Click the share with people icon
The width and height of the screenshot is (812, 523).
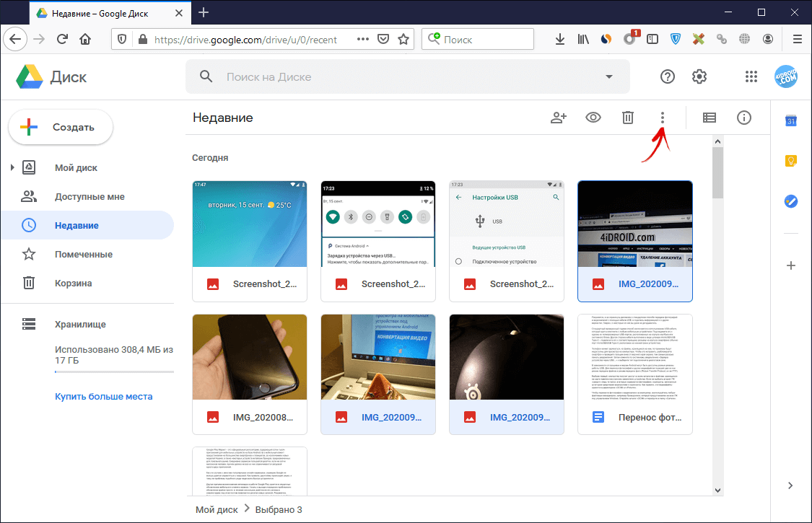(559, 118)
